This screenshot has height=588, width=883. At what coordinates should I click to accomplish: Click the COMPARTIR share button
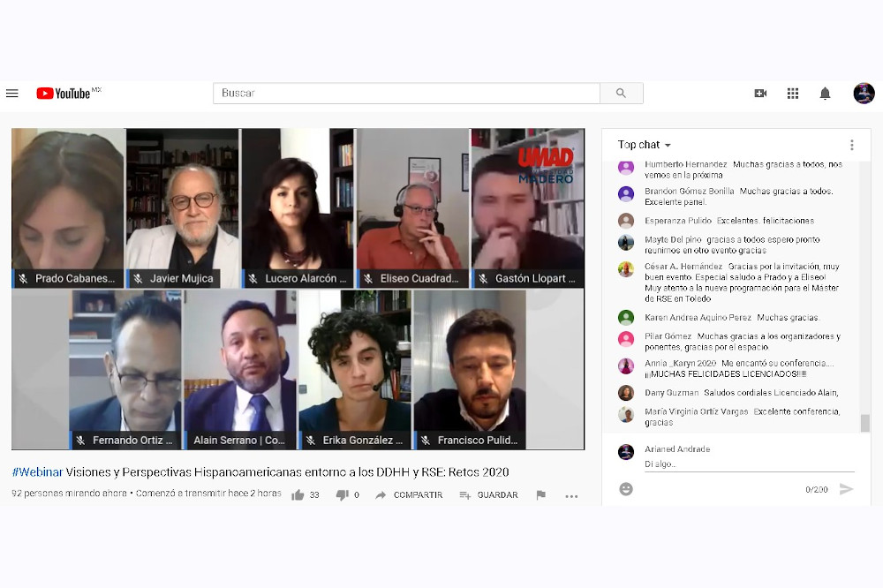410,495
